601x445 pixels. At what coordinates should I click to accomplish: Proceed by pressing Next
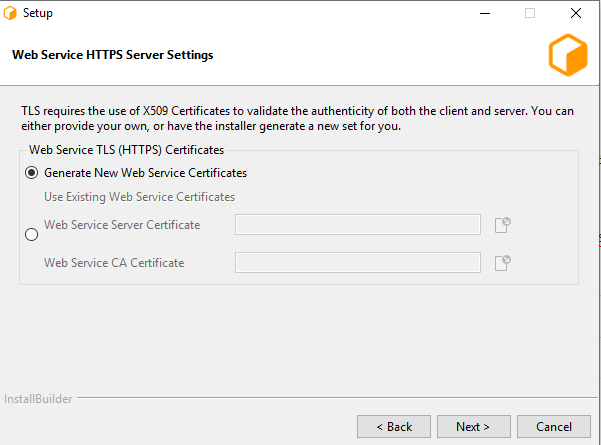[473, 427]
